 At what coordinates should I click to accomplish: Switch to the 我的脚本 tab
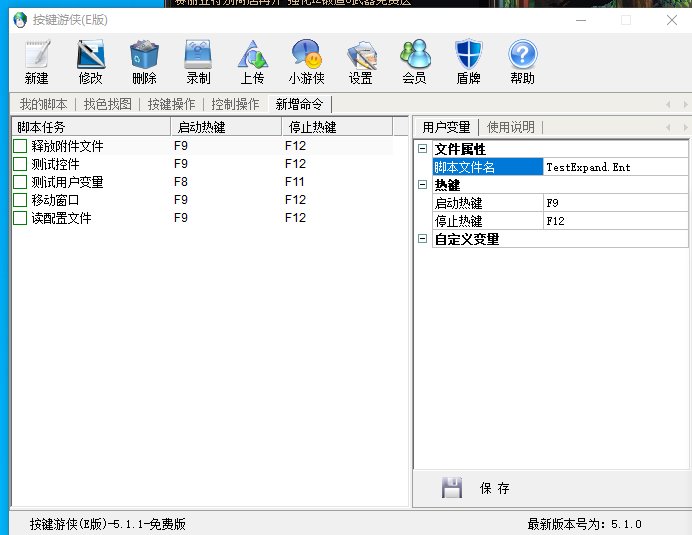(x=43, y=105)
